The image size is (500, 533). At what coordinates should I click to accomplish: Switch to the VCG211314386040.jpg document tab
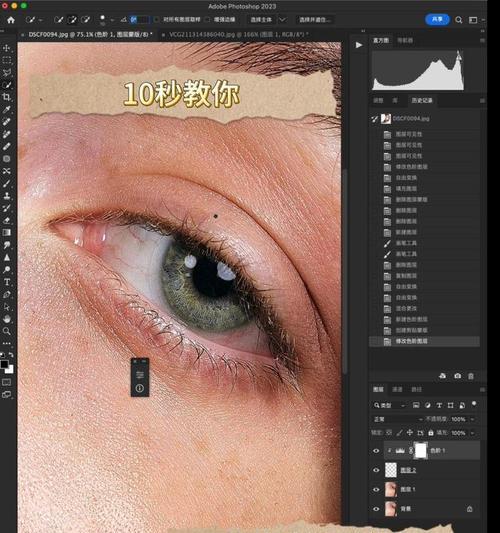(238, 34)
